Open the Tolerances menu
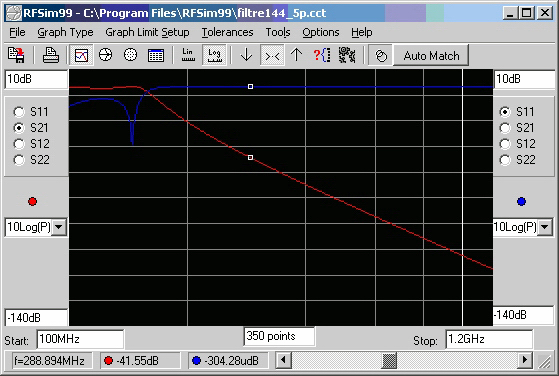Screen dimensions: 559x376 [x=227, y=32]
